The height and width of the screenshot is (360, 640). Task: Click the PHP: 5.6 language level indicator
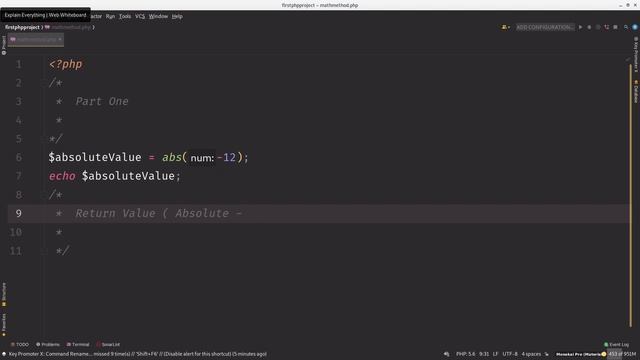[x=466, y=354]
